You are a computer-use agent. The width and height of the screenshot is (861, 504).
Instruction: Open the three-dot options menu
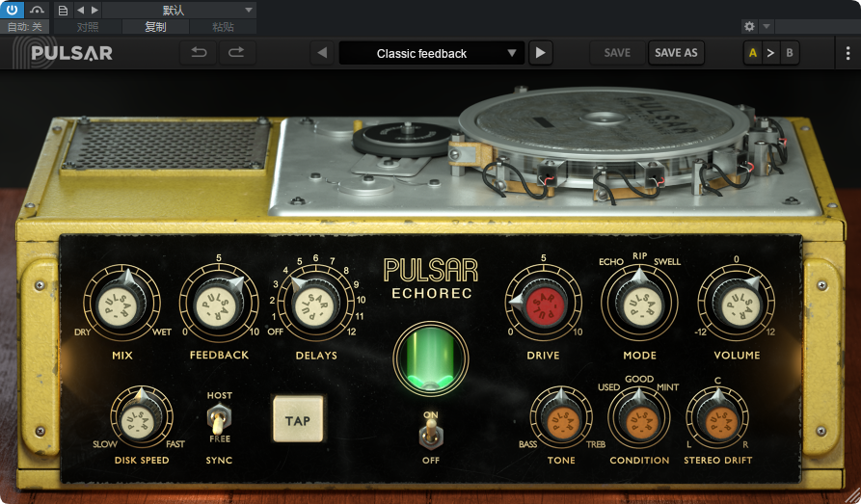pos(848,53)
